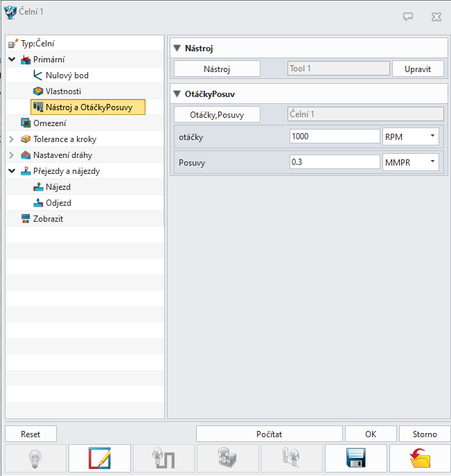This screenshot has width=451, height=476.
Task: Click the Čelní 1 application logo icon
Action: [x=10, y=12]
